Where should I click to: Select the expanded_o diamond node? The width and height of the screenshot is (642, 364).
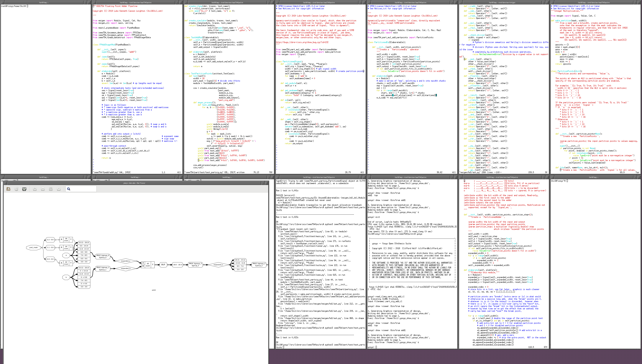[218, 264]
